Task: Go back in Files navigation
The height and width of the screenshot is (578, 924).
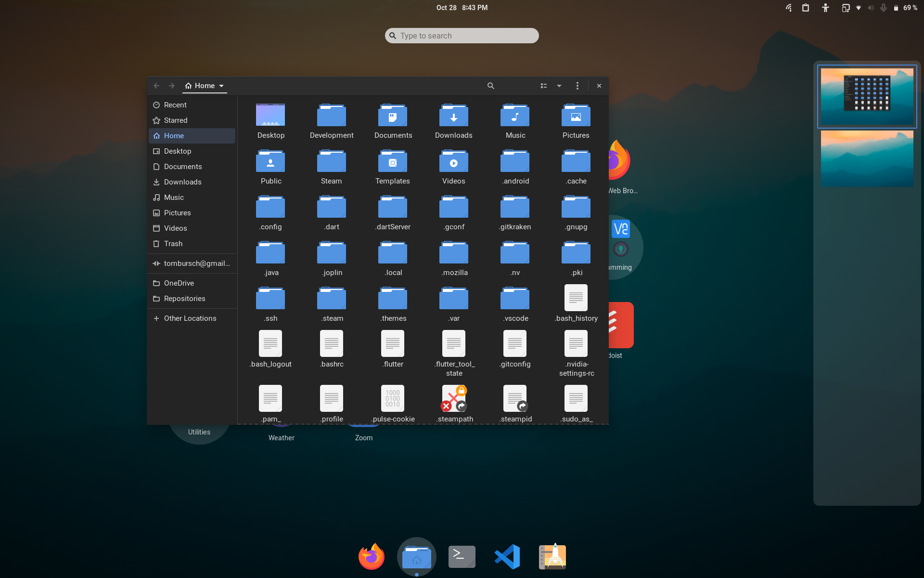Action: pyautogui.click(x=156, y=86)
